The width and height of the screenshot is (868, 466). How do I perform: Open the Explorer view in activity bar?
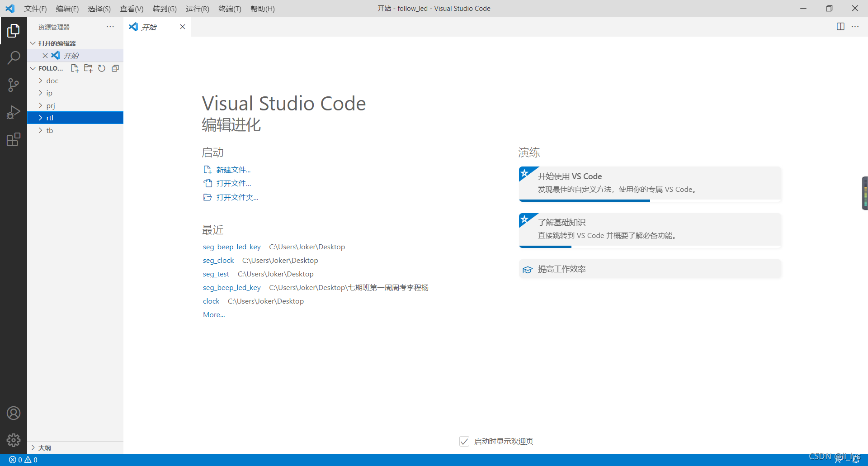point(14,31)
